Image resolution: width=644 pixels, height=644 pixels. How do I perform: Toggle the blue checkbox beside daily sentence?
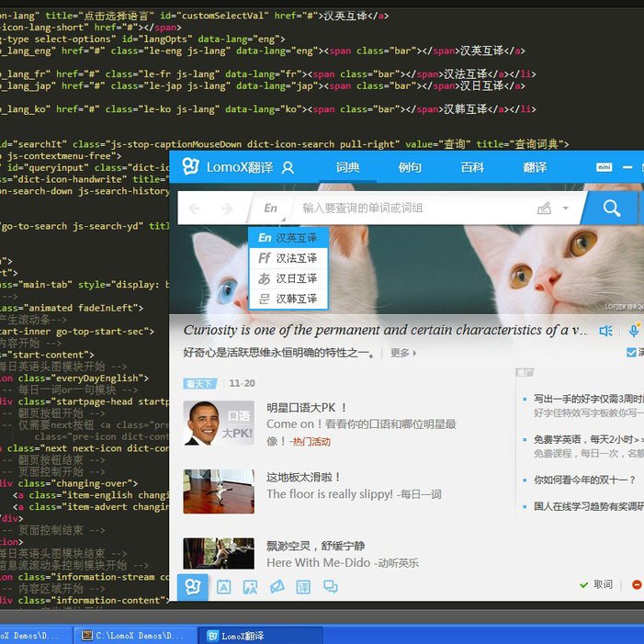pyautogui.click(x=631, y=353)
